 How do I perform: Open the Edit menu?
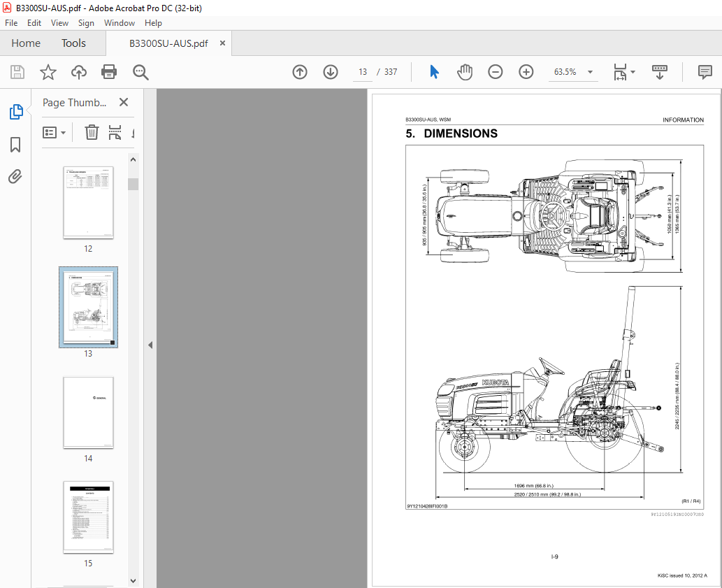pos(34,23)
